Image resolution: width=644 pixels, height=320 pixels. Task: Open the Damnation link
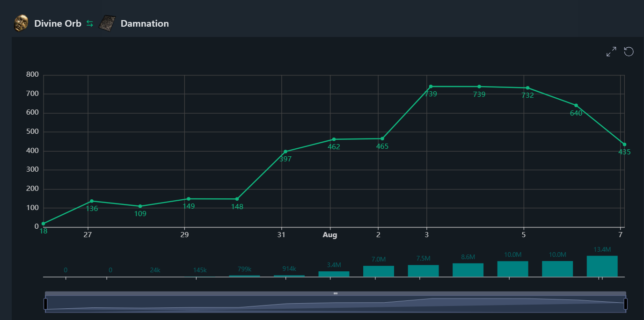pyautogui.click(x=145, y=23)
